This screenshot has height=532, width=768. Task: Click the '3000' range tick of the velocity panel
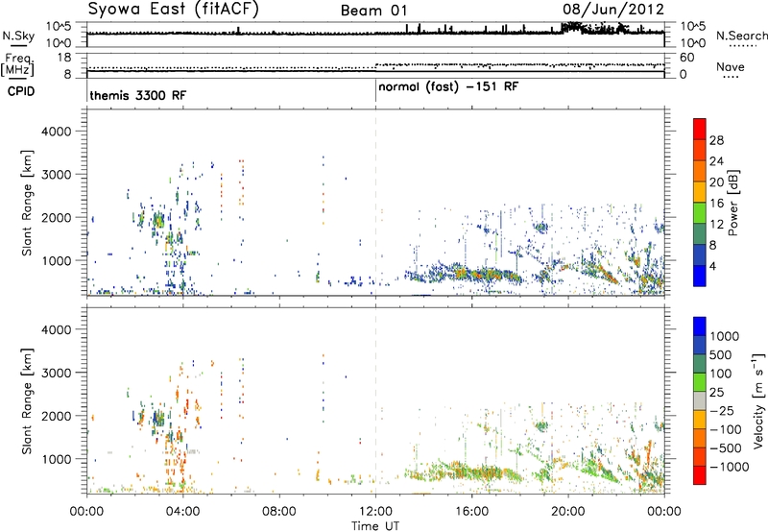(57, 373)
